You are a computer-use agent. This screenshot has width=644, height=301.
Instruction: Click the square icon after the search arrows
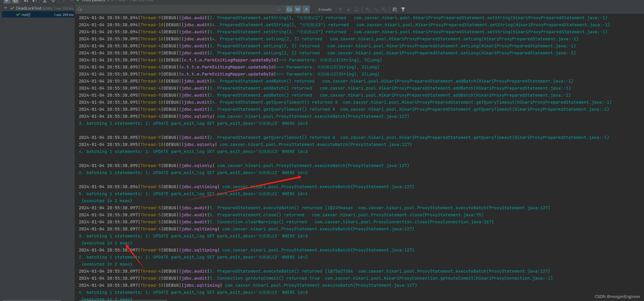point(357,9)
